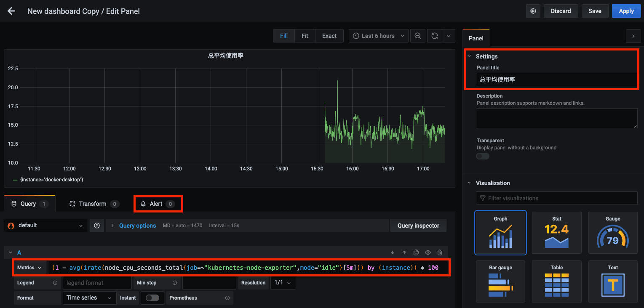This screenshot has height=308, width=644.
Task: Click the legend format input field
Action: coord(97,283)
